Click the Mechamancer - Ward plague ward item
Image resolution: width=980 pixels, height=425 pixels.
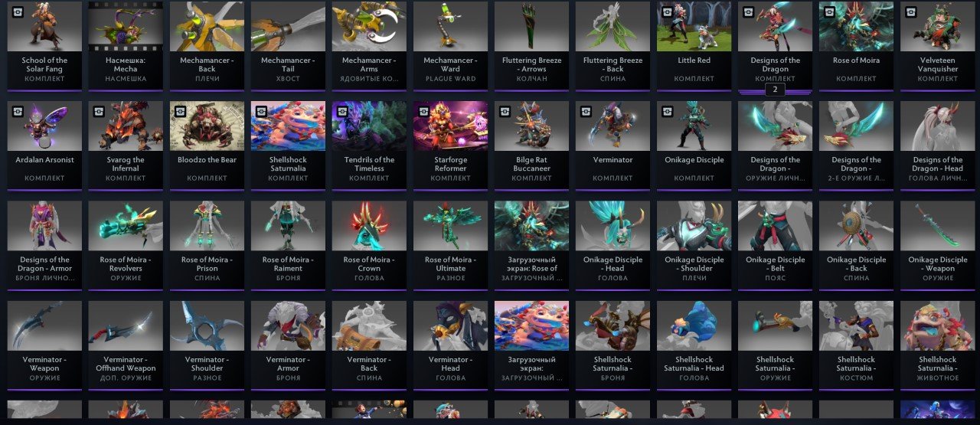pos(450,45)
